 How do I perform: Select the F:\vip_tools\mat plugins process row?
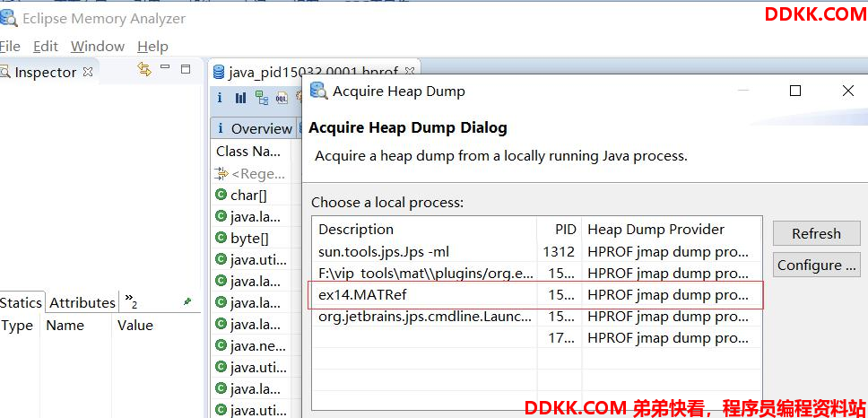tap(537, 273)
